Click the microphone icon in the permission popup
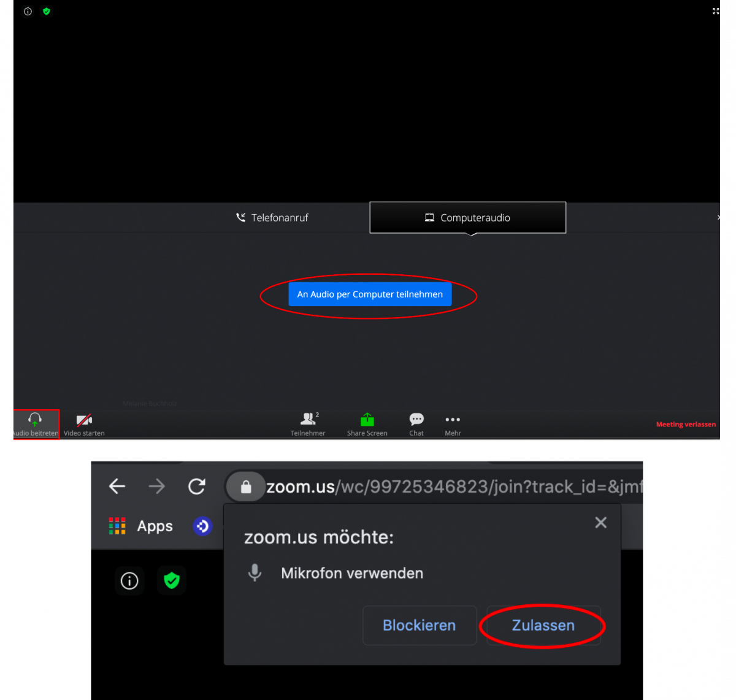This screenshot has width=736, height=700. pyautogui.click(x=255, y=573)
